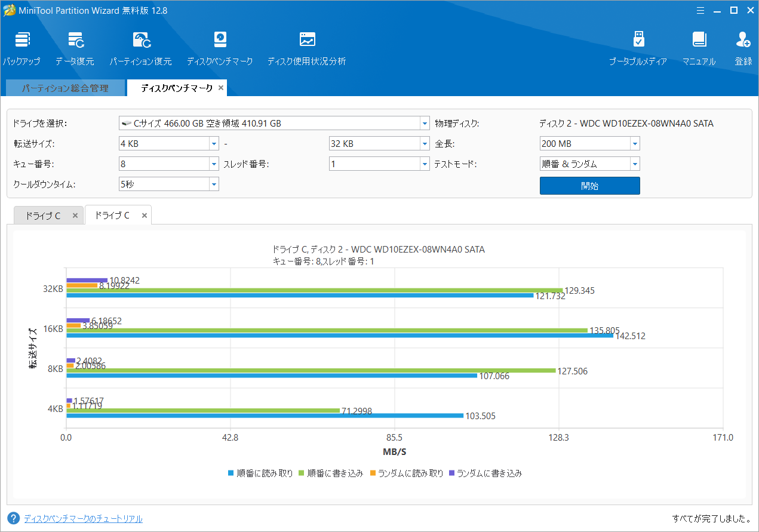
Task: Open the スレッド番号 thread dropdown
Action: [x=425, y=164]
